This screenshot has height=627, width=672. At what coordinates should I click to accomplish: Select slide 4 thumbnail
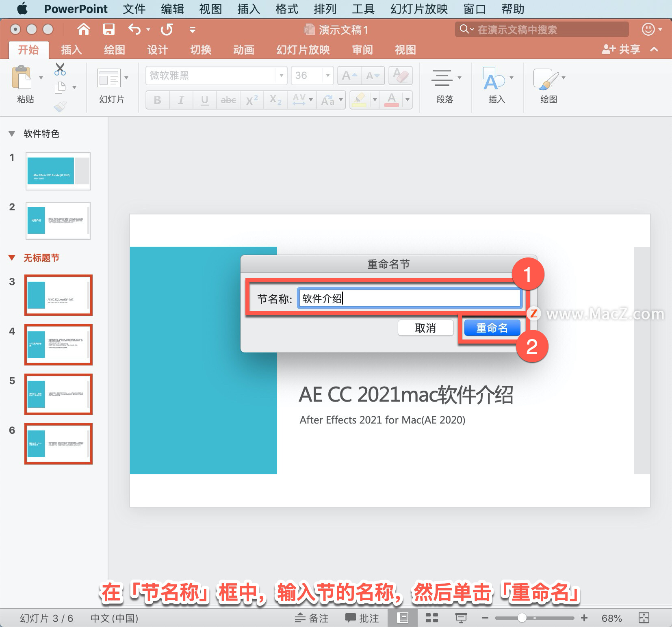[58, 344]
